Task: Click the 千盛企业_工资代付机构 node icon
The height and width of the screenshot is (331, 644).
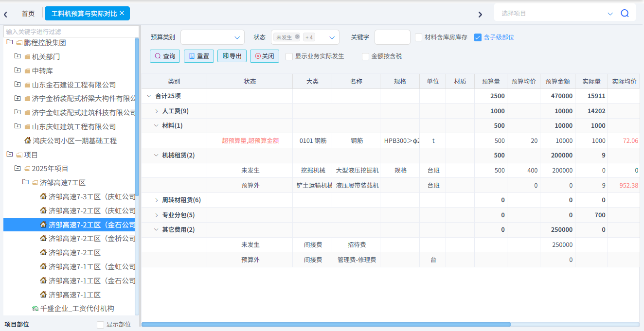Action: click(35, 309)
